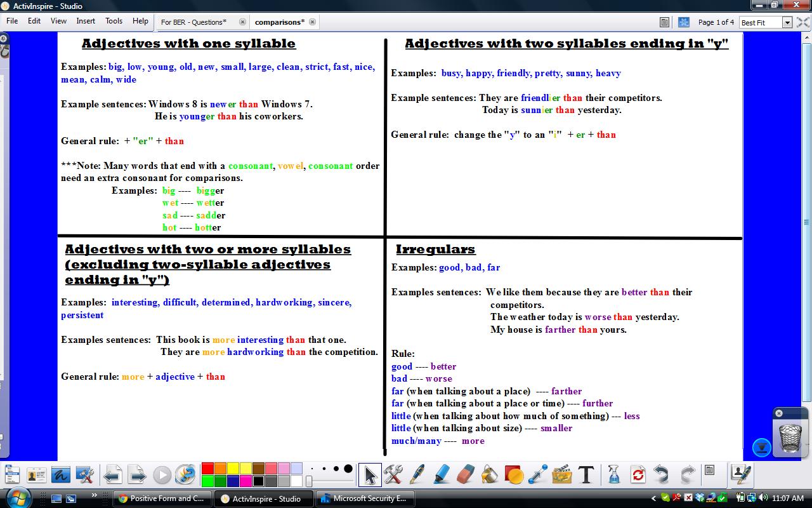Viewport: 812px width, 508px height.
Task: Choose the Shape tool
Action: tap(513, 474)
